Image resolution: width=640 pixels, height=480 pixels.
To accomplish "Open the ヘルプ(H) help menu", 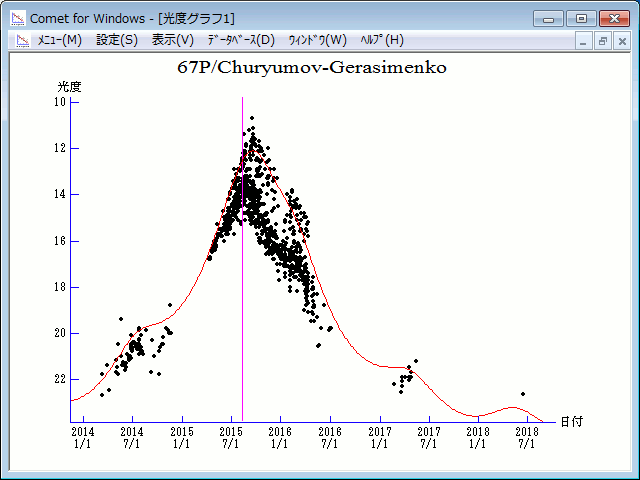I will point(382,40).
